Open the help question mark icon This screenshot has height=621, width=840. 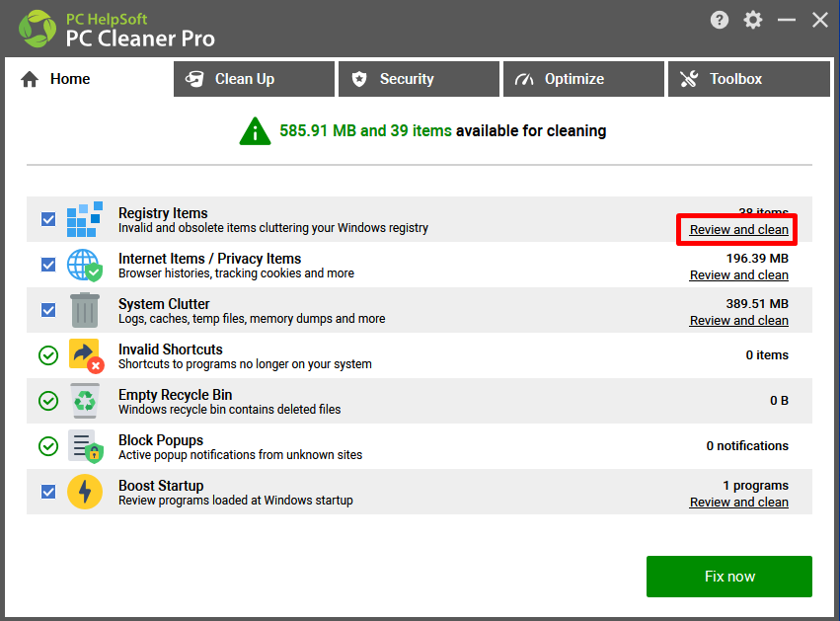tap(720, 21)
